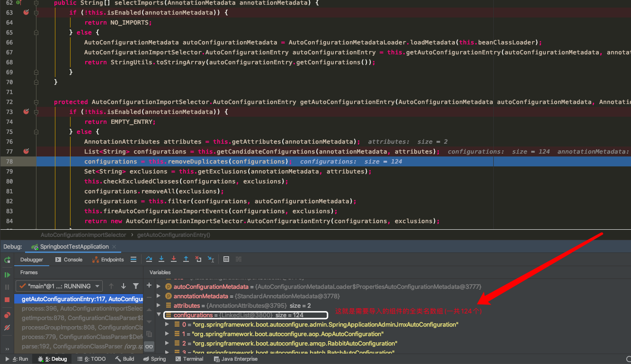Select frame getAutoConfigurationEntry:117
The image size is (631, 364).
pos(79,299)
